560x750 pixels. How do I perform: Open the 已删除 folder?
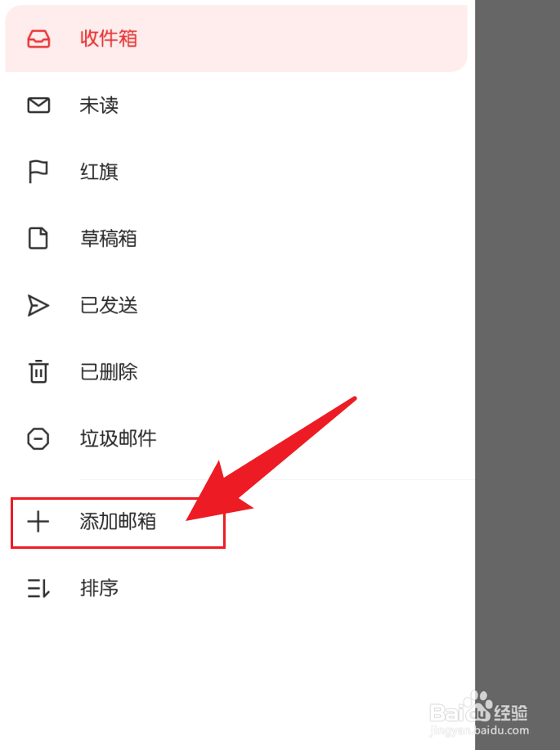coord(236,371)
